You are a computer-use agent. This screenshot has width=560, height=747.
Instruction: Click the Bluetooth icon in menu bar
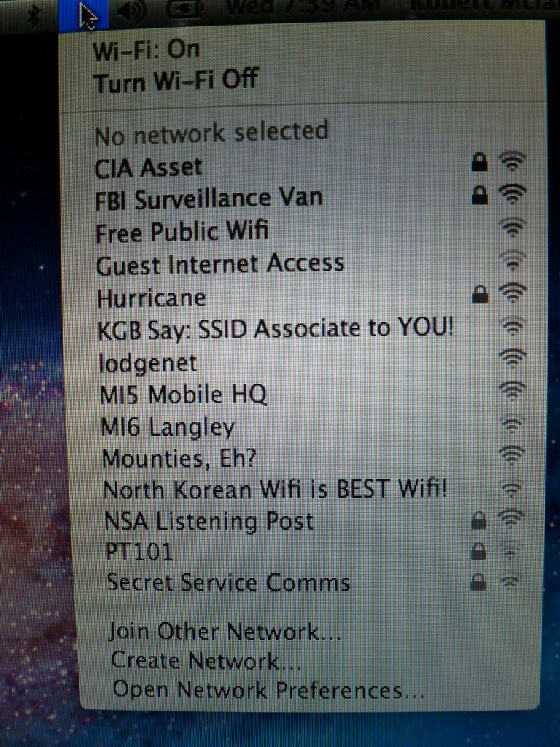click(x=34, y=15)
